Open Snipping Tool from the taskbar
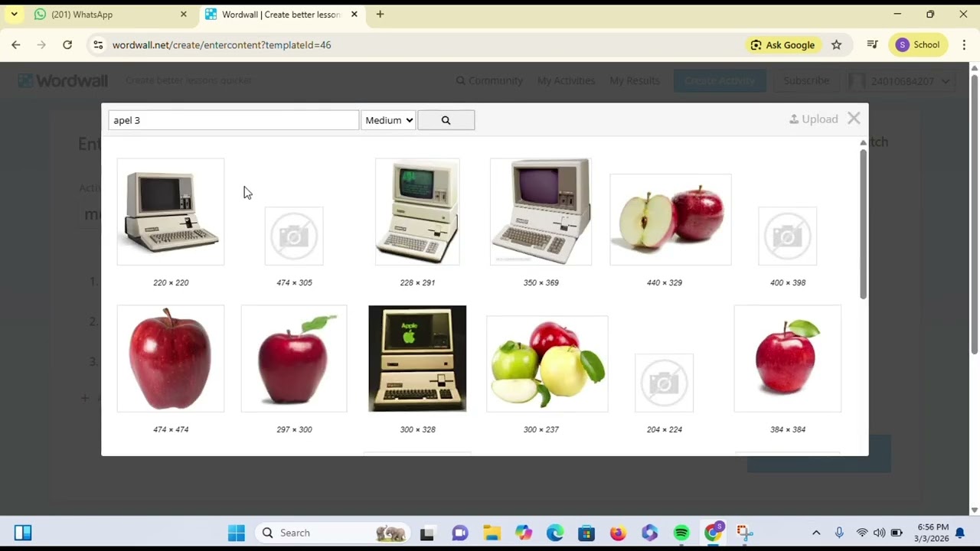The width and height of the screenshot is (980, 551). pos(745,533)
